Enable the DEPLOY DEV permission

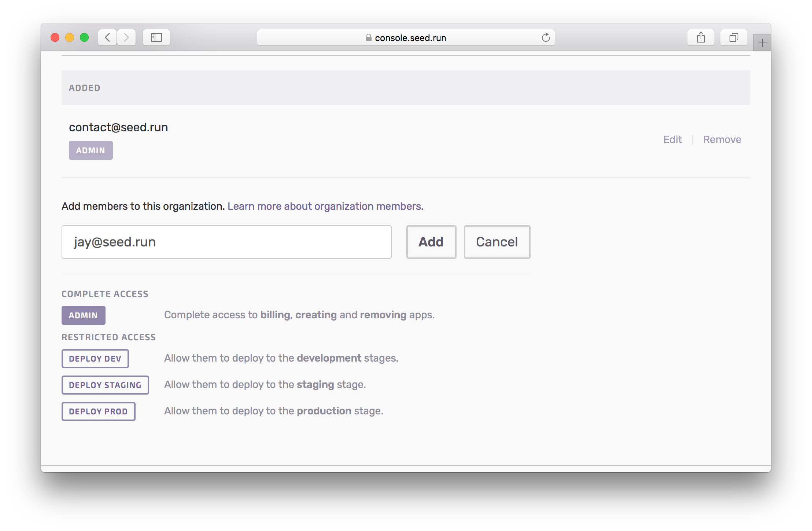click(95, 359)
